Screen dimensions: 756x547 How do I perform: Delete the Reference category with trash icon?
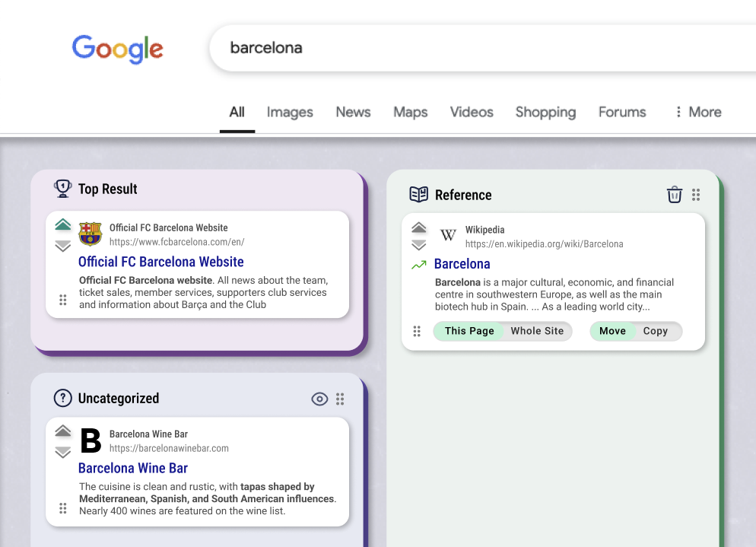click(674, 195)
